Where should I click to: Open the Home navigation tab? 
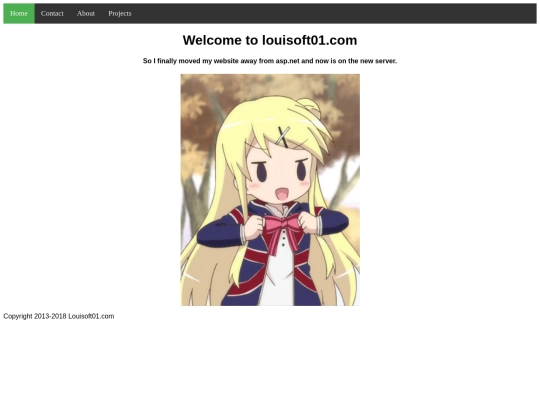point(19,13)
